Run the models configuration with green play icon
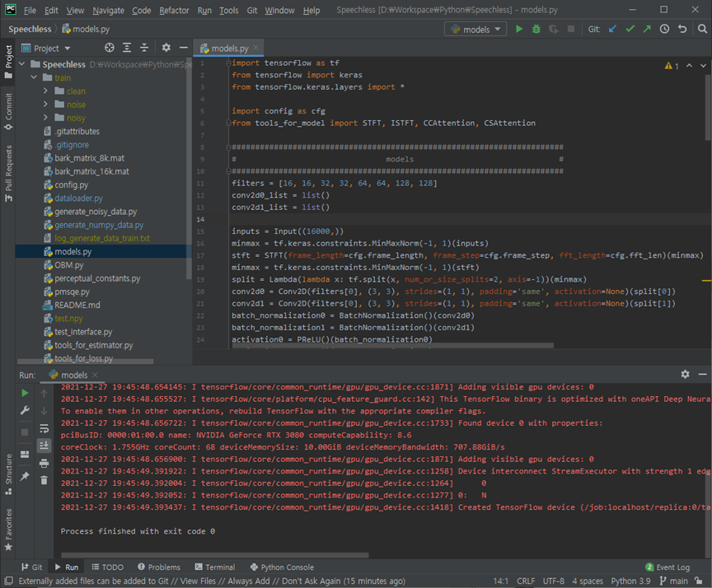 coord(518,29)
